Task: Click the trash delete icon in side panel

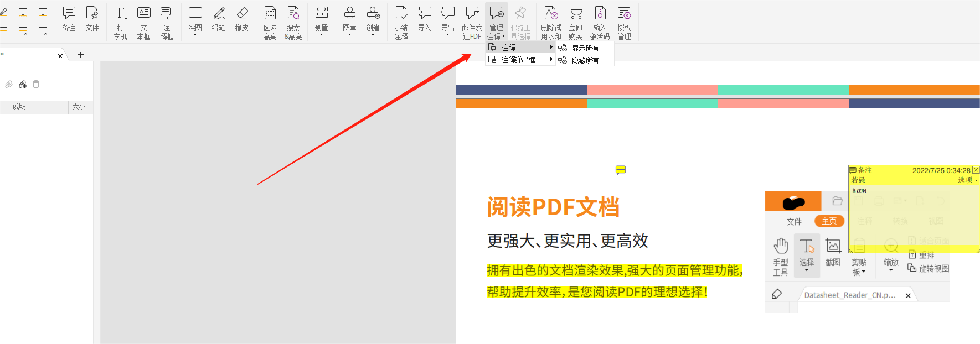Action: [x=36, y=84]
